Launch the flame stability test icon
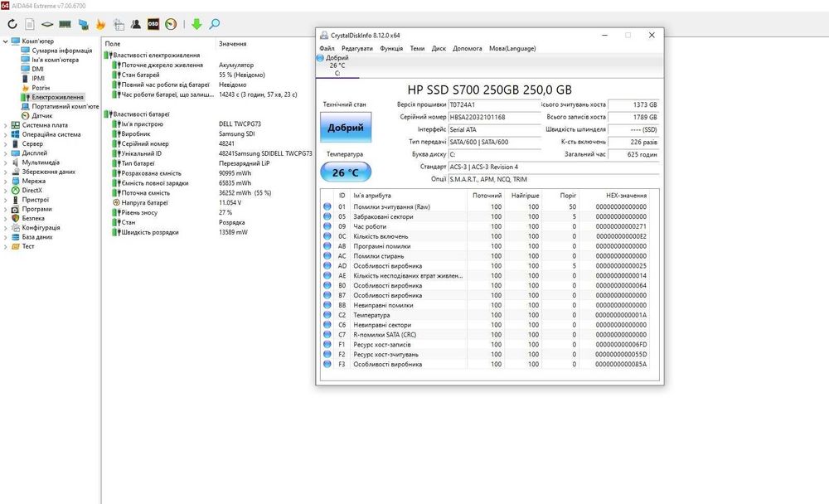The width and height of the screenshot is (829, 504). [100, 24]
